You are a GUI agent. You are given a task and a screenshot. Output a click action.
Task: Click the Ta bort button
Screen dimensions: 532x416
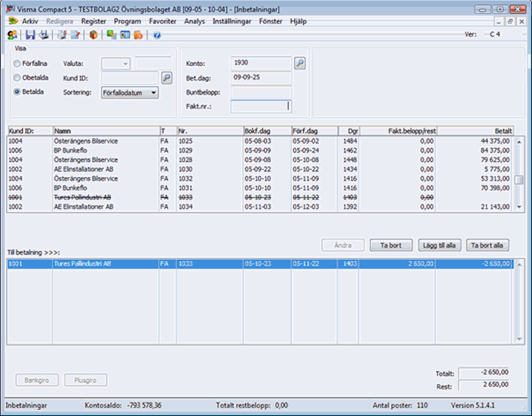tap(391, 245)
